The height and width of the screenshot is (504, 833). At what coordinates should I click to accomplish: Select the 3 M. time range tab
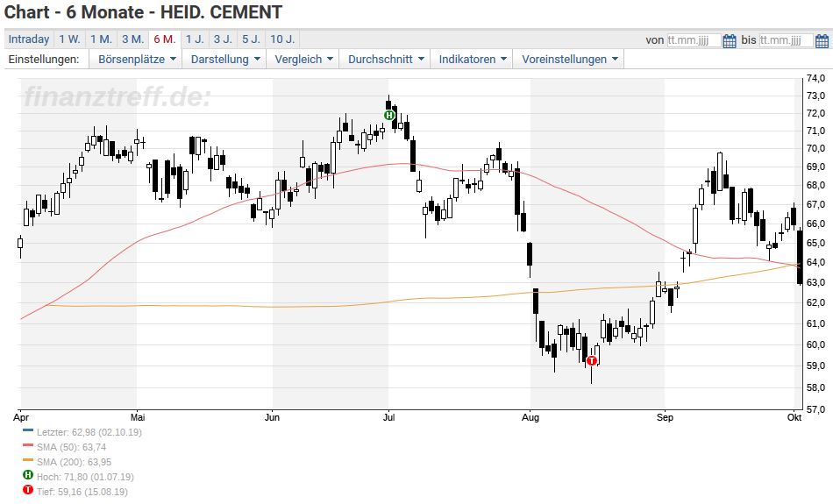(132, 39)
